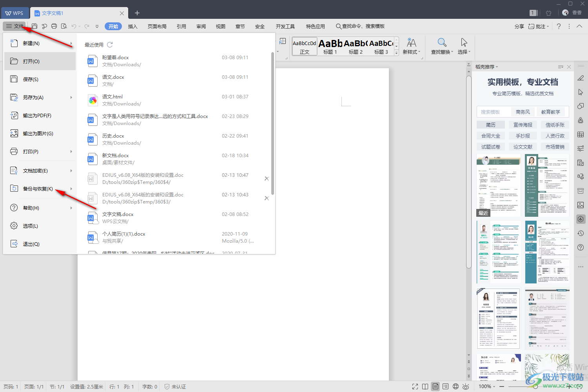This screenshot has width=588, height=392.
Task: Switch to the 审阅 Review tab
Action: click(x=201, y=26)
